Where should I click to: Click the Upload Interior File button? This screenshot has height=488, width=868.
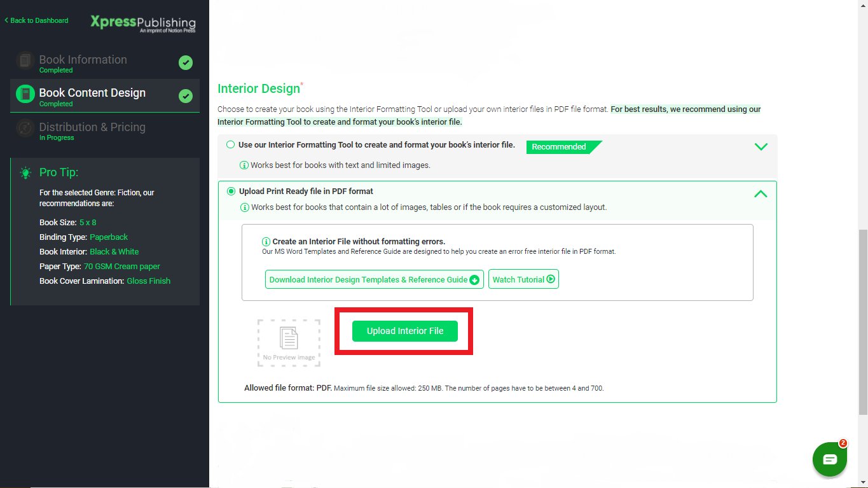pyautogui.click(x=405, y=331)
